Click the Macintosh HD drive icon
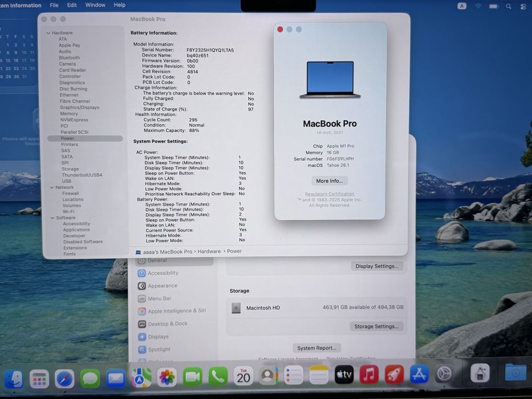Screen dimensions: 532x399 point(236,308)
